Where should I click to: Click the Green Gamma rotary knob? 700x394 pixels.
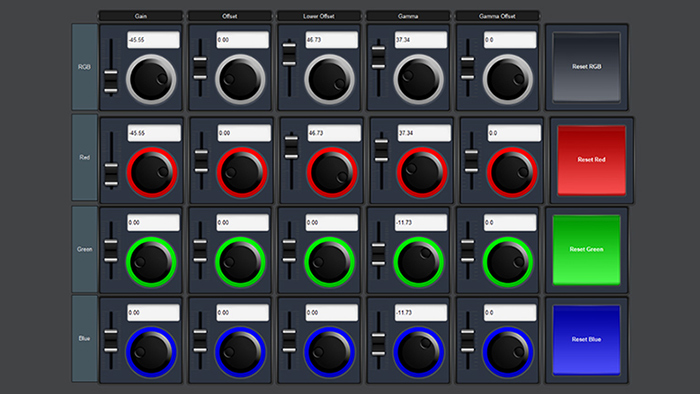pos(418,262)
